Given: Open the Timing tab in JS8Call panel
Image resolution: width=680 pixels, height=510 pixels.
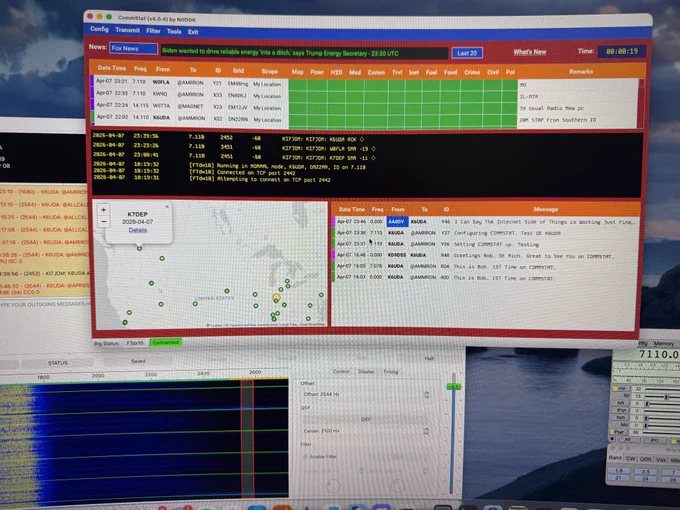Looking at the screenshot, I should 391,372.
